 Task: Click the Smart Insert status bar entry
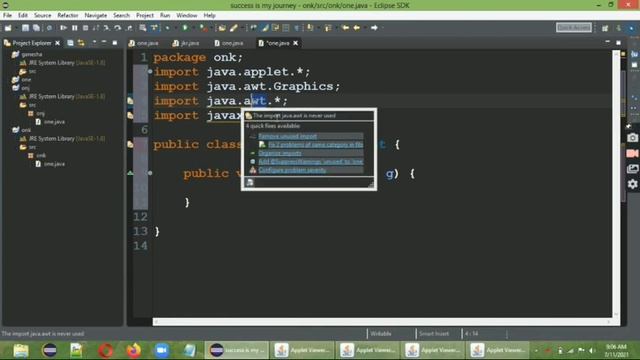(434, 333)
